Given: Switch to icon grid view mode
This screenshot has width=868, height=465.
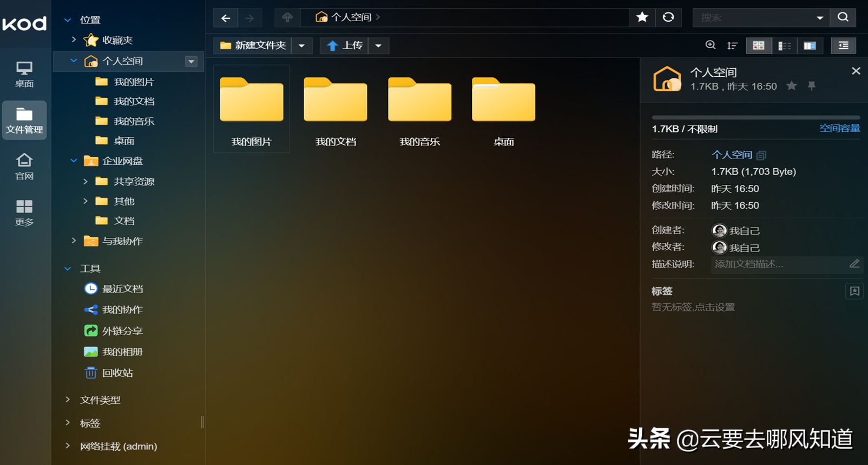Looking at the screenshot, I should (759, 45).
